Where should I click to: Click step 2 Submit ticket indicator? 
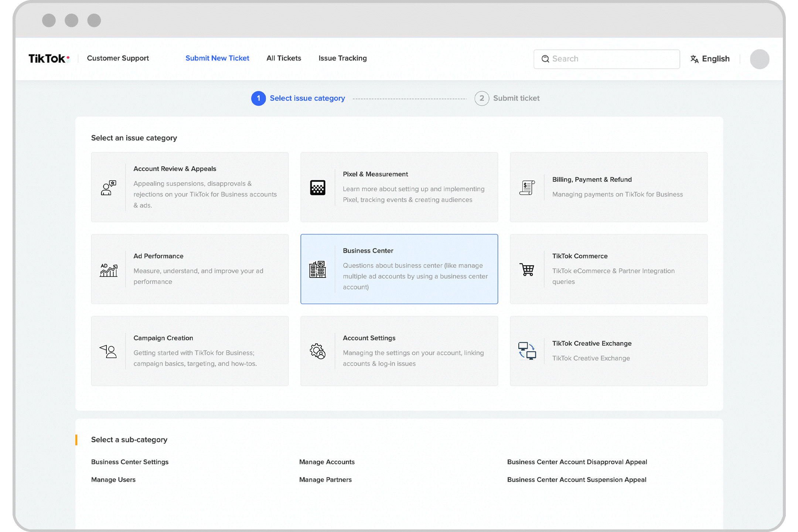pos(481,98)
